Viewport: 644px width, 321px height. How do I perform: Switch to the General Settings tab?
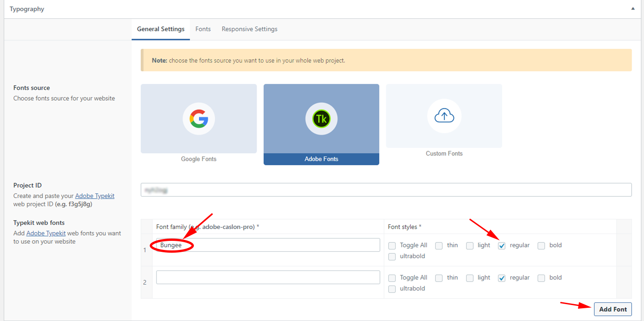click(x=161, y=29)
